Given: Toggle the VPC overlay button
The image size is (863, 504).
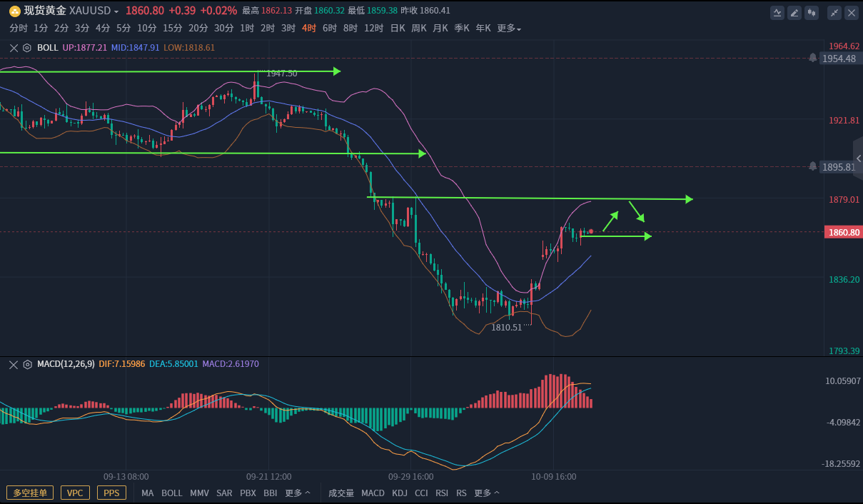Looking at the screenshot, I should pos(75,493).
